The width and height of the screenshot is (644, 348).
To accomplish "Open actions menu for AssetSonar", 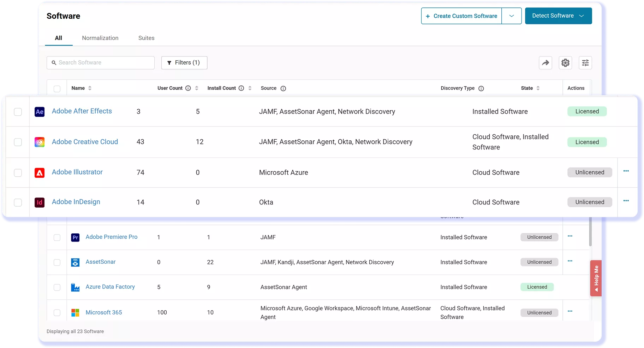I will pyautogui.click(x=570, y=261).
